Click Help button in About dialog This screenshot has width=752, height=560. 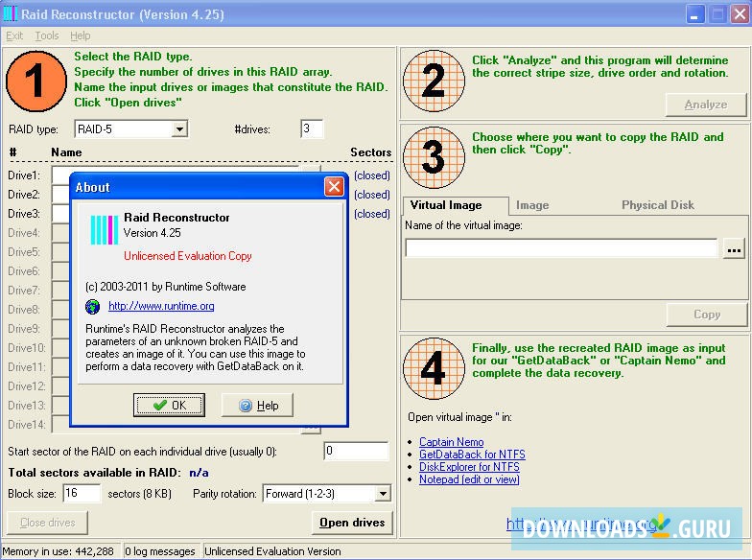257,406
